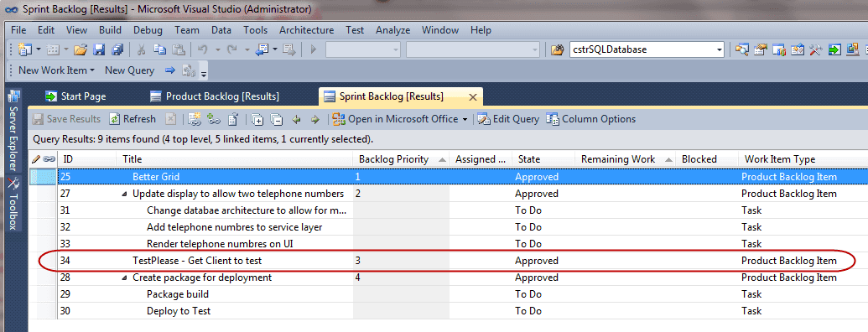868x332 pixels.
Task: Open the Open in Microsoft Office dropdown arrow
Action: pos(465,120)
